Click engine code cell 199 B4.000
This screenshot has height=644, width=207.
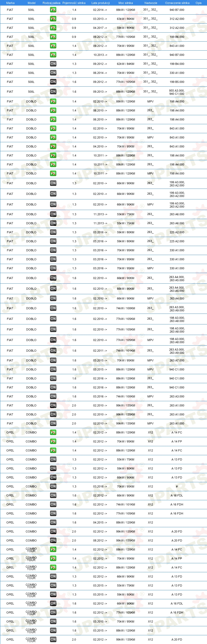(177, 64)
